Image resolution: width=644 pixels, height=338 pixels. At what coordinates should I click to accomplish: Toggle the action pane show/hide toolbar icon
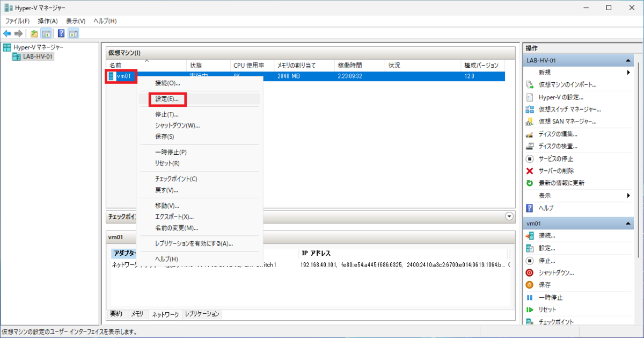tap(74, 34)
